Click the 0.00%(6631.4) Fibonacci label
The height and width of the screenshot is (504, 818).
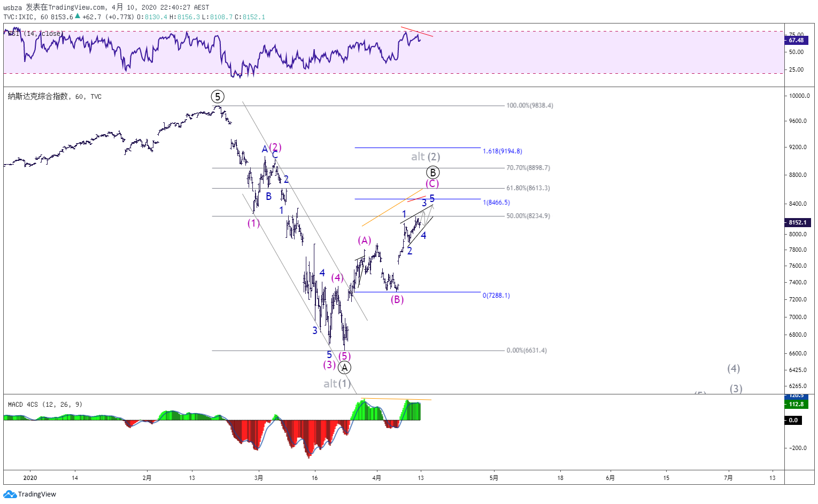pyautogui.click(x=527, y=351)
